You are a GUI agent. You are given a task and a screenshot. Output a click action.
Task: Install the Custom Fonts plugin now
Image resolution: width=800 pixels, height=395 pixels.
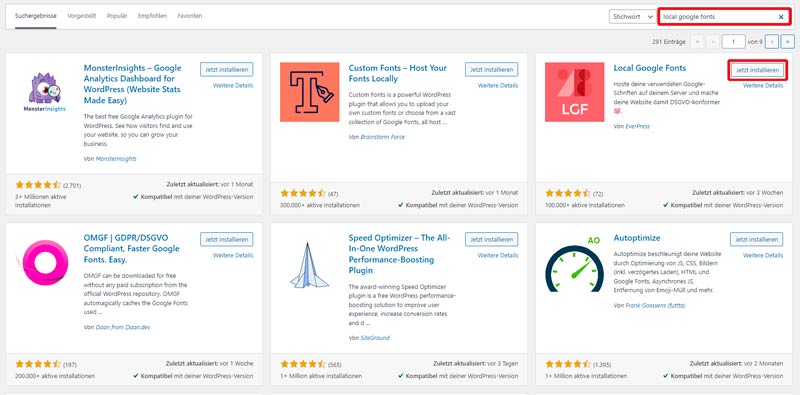click(491, 69)
